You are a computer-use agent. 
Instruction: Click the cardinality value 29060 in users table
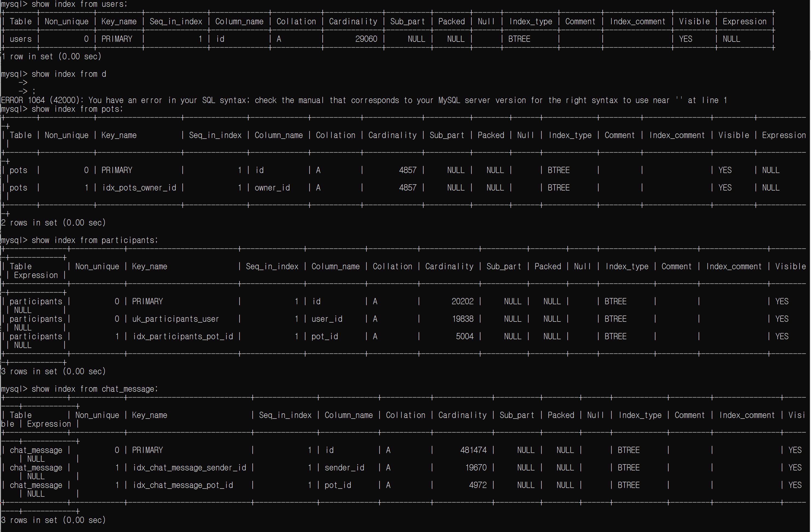point(366,39)
